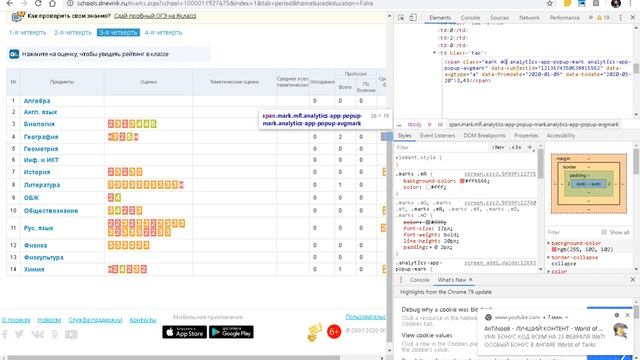
Task: Select the Elements tab in DevTools
Action: point(440,18)
